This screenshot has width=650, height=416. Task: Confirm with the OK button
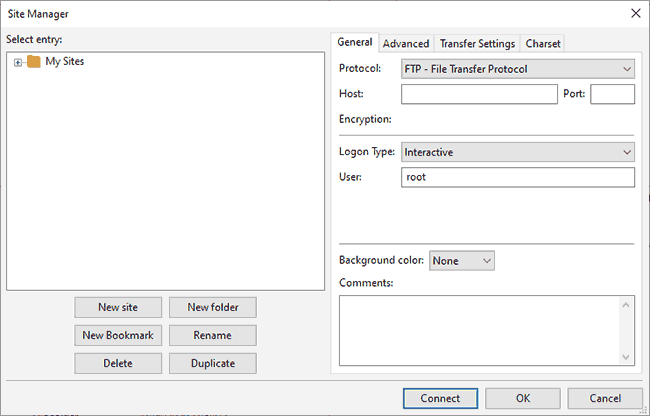click(x=523, y=399)
